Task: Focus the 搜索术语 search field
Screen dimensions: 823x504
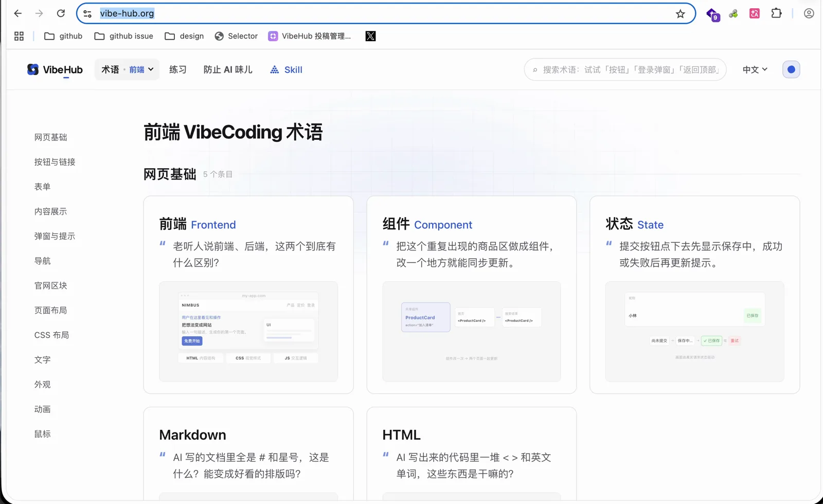Action: [x=625, y=69]
